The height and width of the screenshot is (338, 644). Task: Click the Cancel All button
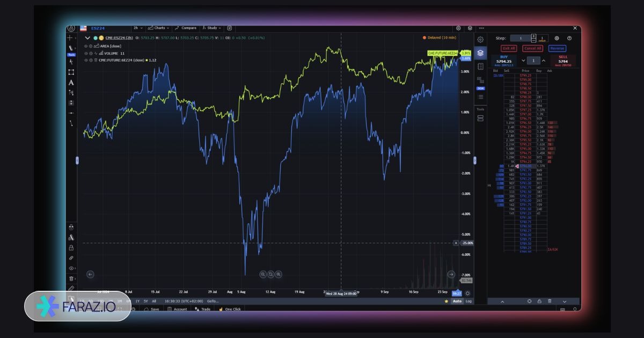532,48
